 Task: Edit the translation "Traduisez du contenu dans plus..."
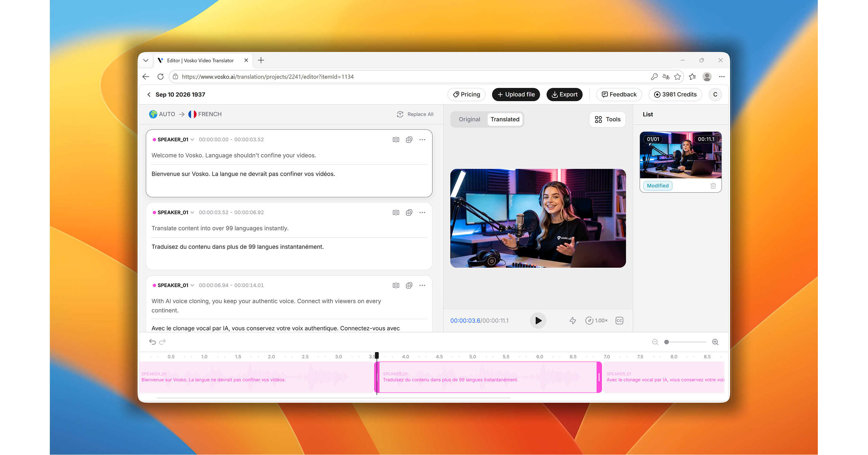[238, 247]
